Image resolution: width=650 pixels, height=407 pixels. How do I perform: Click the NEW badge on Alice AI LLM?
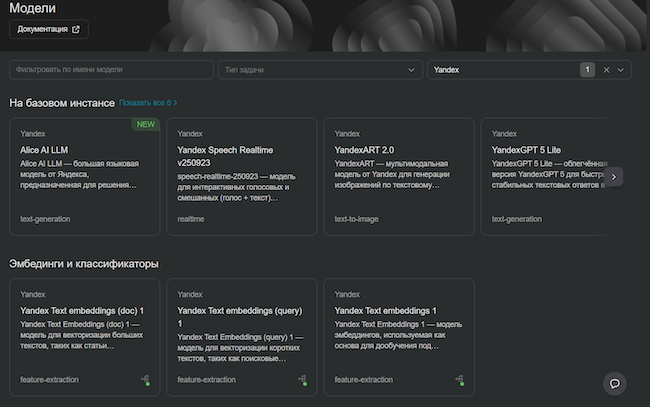[146, 124]
